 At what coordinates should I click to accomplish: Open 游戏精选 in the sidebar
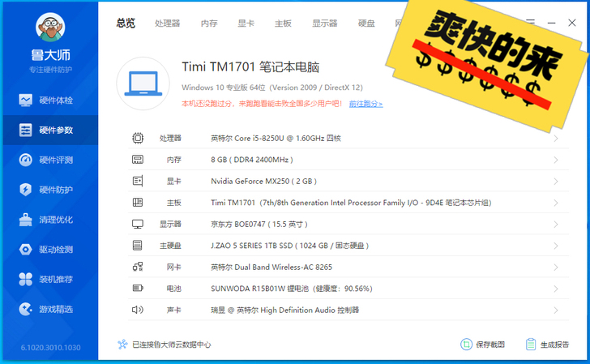(x=50, y=309)
